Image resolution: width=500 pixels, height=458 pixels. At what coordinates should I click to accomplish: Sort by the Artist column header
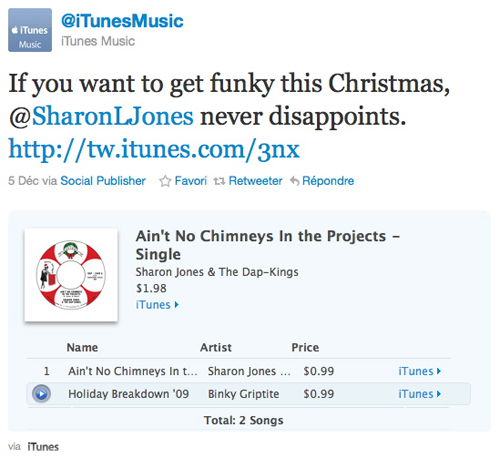tap(216, 347)
